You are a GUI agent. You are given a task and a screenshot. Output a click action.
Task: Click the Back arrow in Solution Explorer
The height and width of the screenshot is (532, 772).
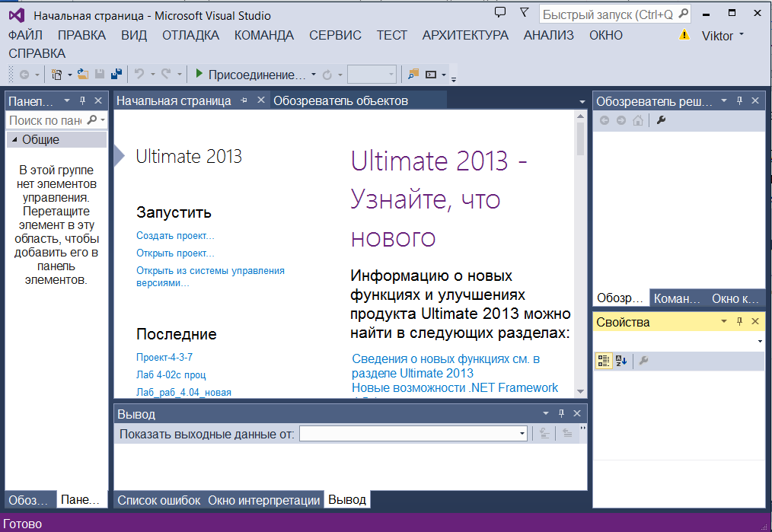pos(605,120)
